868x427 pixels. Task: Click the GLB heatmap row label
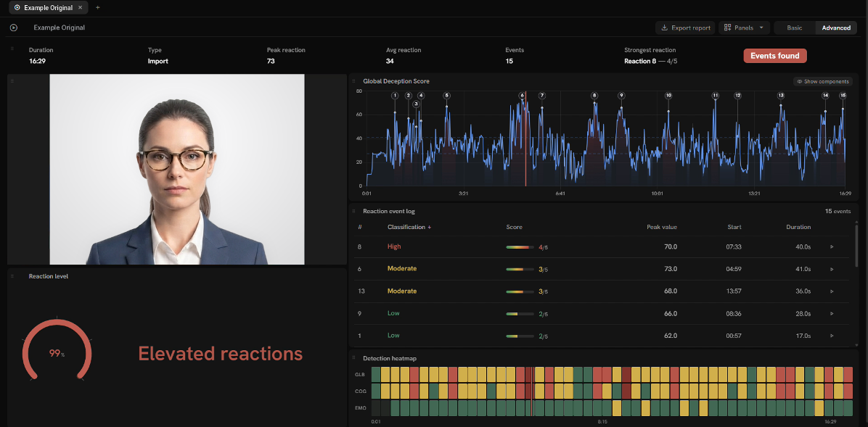360,375
